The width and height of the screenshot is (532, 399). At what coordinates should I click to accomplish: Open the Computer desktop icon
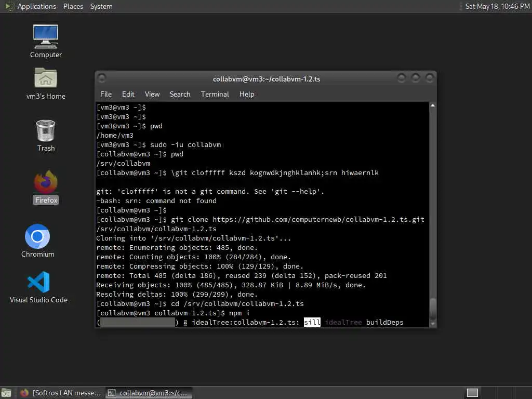tap(46, 41)
